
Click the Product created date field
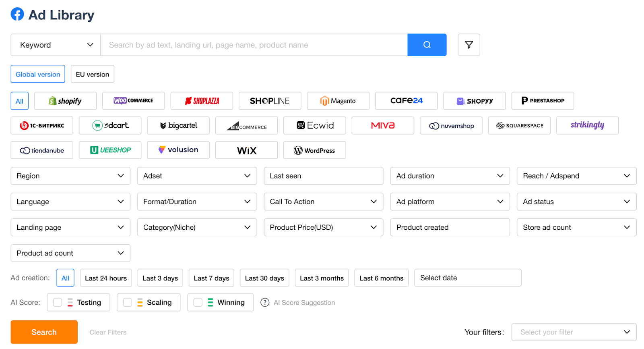(x=450, y=227)
